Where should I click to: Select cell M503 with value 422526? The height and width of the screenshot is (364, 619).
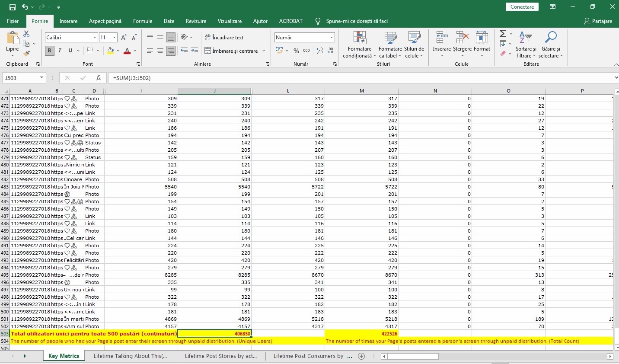point(361,334)
